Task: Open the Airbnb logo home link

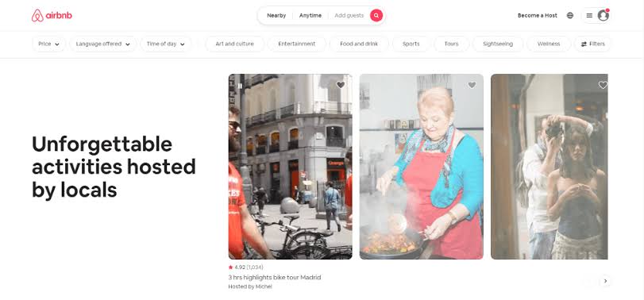Action: point(52,16)
